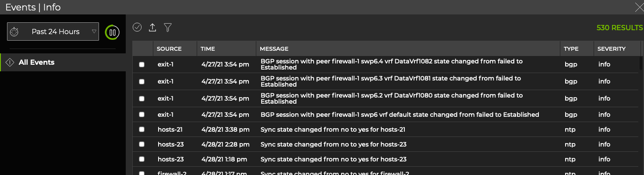This screenshot has width=644, height=175.
Task: Click the clock icon in time selector
Action: point(14,32)
